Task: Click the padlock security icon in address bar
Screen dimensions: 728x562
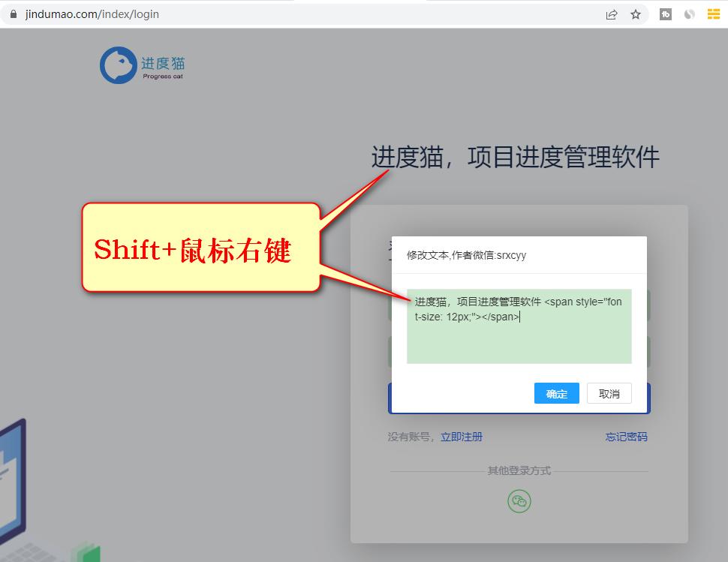Action: [14, 14]
